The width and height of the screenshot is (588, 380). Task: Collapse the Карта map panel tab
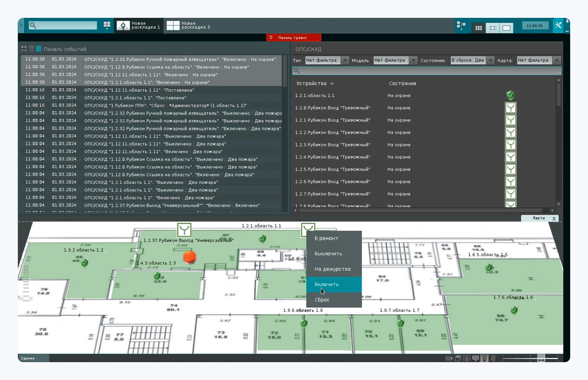(540, 218)
